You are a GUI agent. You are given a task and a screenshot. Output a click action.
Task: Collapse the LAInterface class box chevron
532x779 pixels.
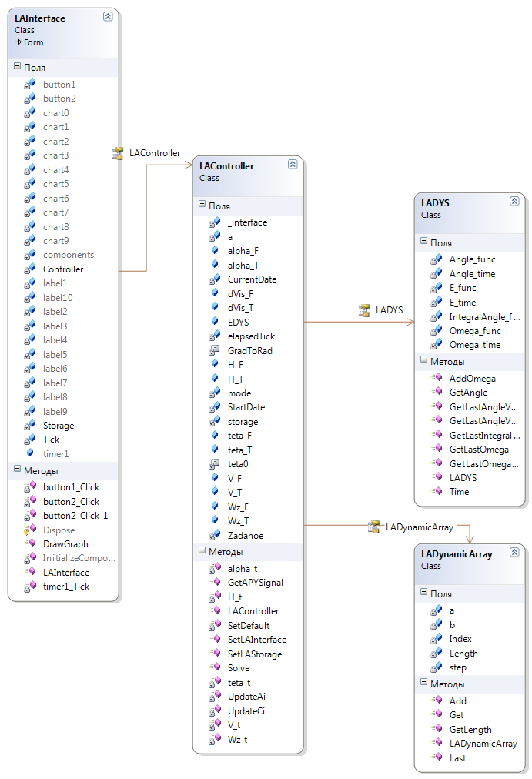pyautogui.click(x=107, y=16)
